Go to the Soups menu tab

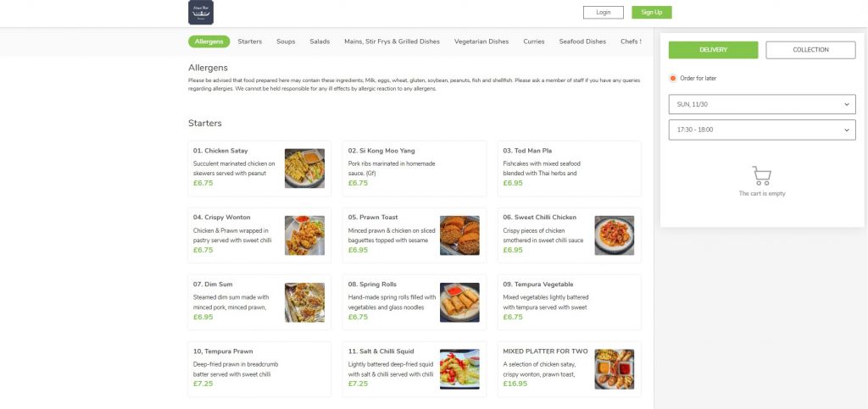286,41
